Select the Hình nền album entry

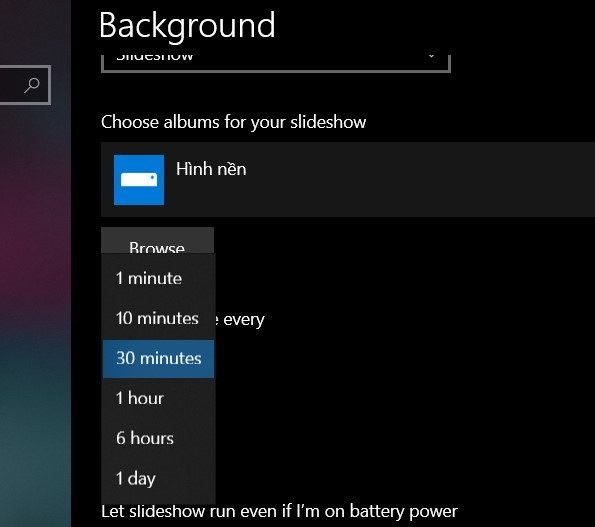tap(348, 179)
